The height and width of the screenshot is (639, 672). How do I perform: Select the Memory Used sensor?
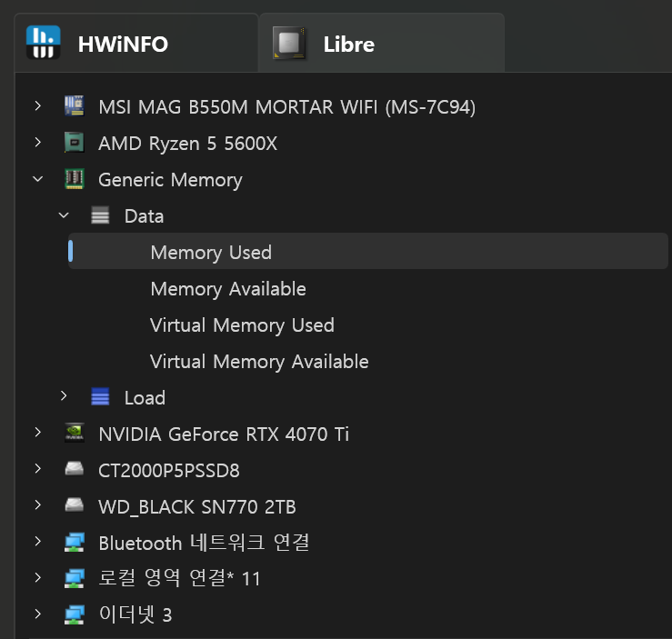pos(368,251)
